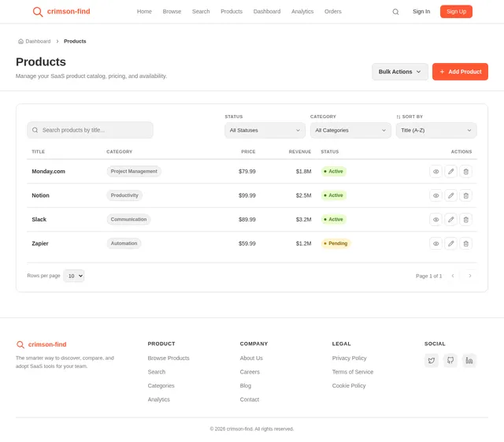The width and height of the screenshot is (504, 442).
Task: Click the $79.99 price value
Action: 246,172
